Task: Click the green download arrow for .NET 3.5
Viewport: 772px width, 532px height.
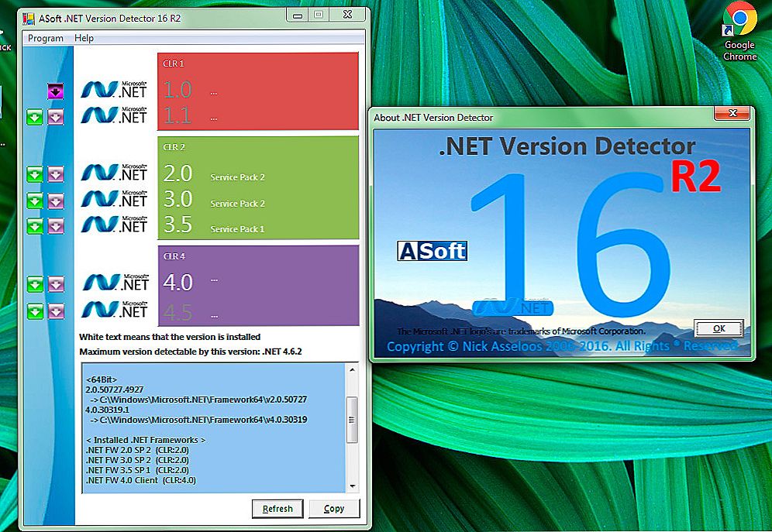Action: (x=34, y=226)
